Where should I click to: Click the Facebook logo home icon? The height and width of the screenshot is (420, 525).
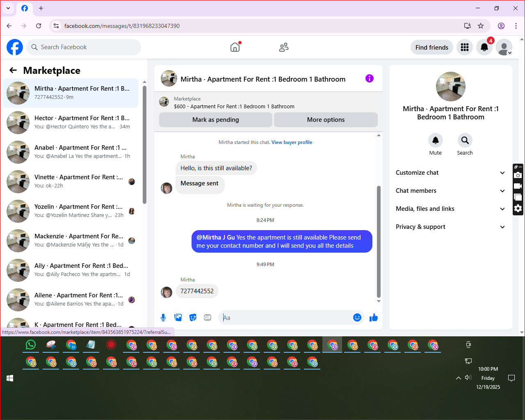pos(15,47)
